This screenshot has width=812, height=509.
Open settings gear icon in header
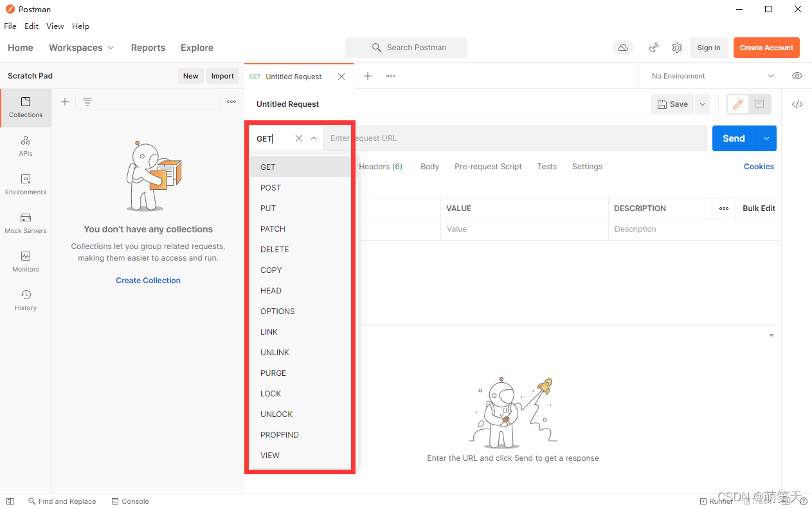click(x=677, y=48)
